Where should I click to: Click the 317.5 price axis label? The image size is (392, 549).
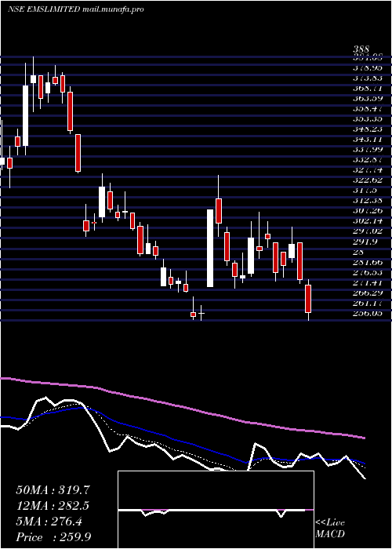click(365, 190)
